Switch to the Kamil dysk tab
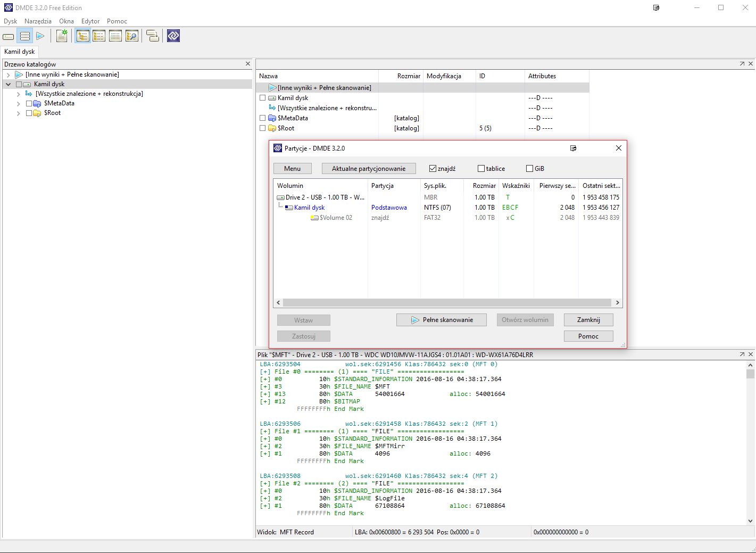The width and height of the screenshot is (756, 553). tap(20, 52)
